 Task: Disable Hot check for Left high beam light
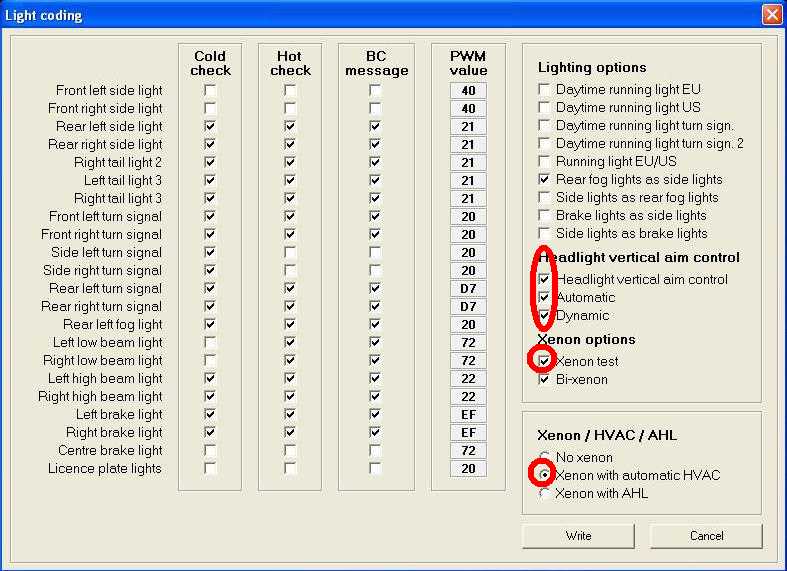290,378
